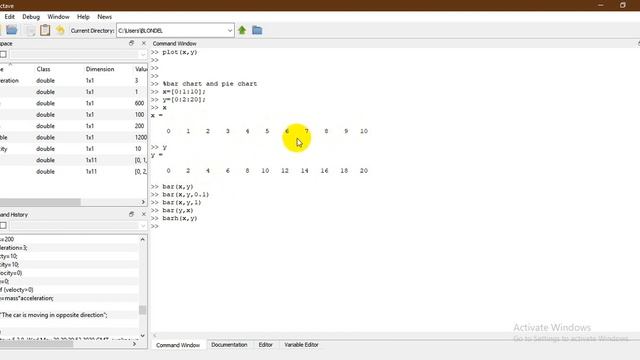The width and height of the screenshot is (640, 360).
Task: Click the Paste clipboard icon
Action: click(x=45, y=30)
